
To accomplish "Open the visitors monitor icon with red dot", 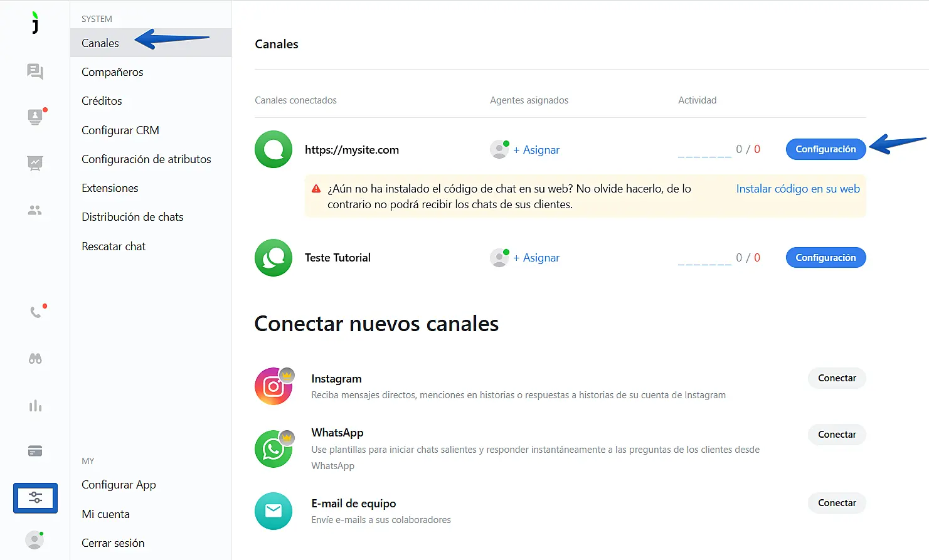I will (36, 117).
